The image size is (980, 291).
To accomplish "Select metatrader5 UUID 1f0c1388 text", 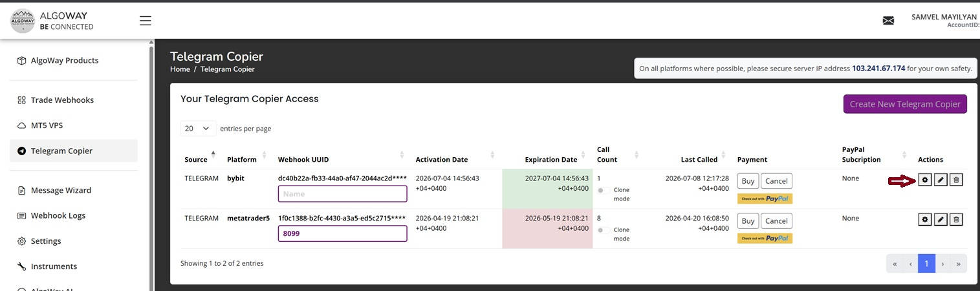I will point(342,218).
